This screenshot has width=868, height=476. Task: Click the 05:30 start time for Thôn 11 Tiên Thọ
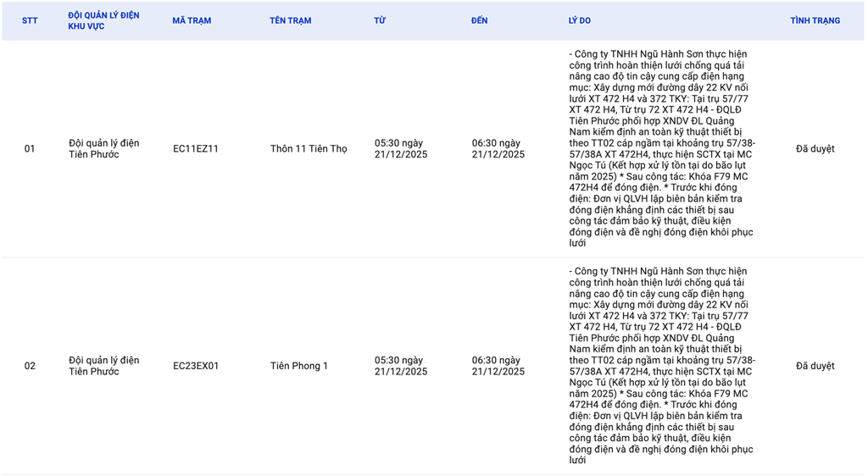(401, 149)
